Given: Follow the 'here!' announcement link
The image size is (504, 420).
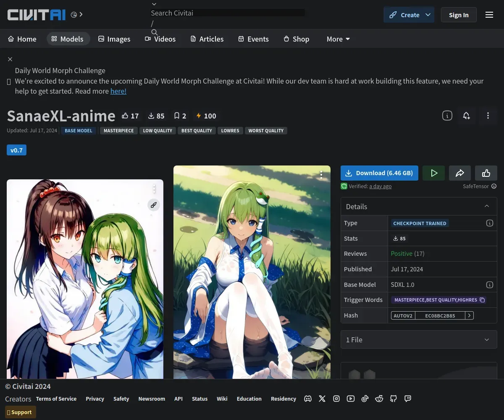Looking at the screenshot, I should [x=118, y=91].
